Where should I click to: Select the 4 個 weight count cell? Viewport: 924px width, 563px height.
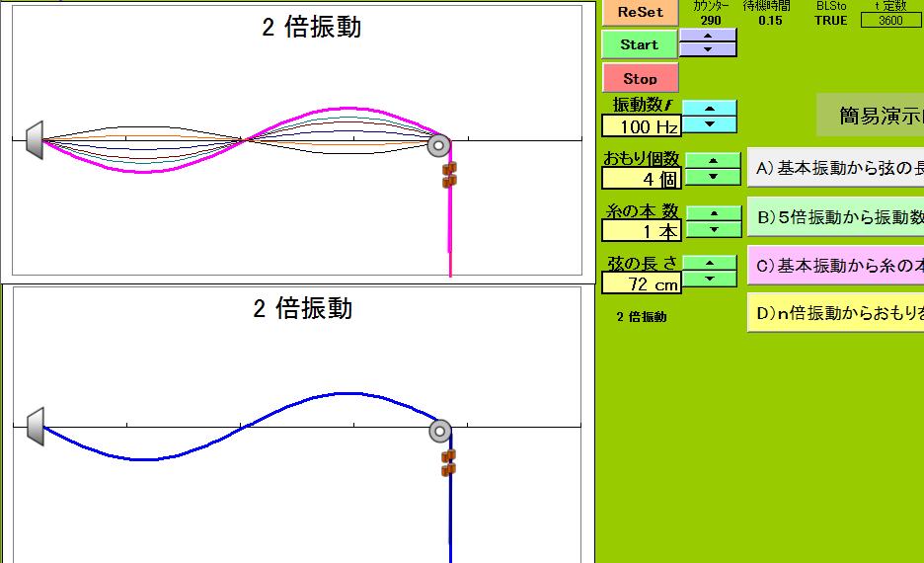(x=641, y=179)
